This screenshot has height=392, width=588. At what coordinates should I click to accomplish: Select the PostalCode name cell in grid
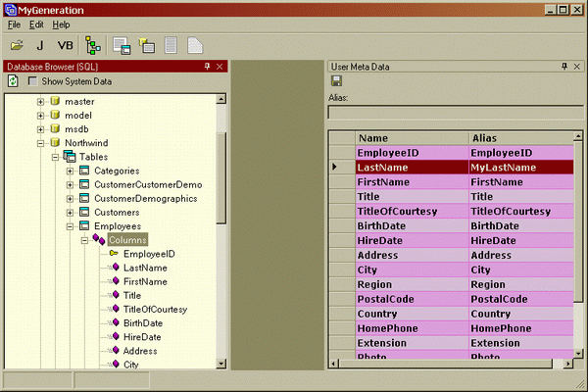tap(412, 299)
